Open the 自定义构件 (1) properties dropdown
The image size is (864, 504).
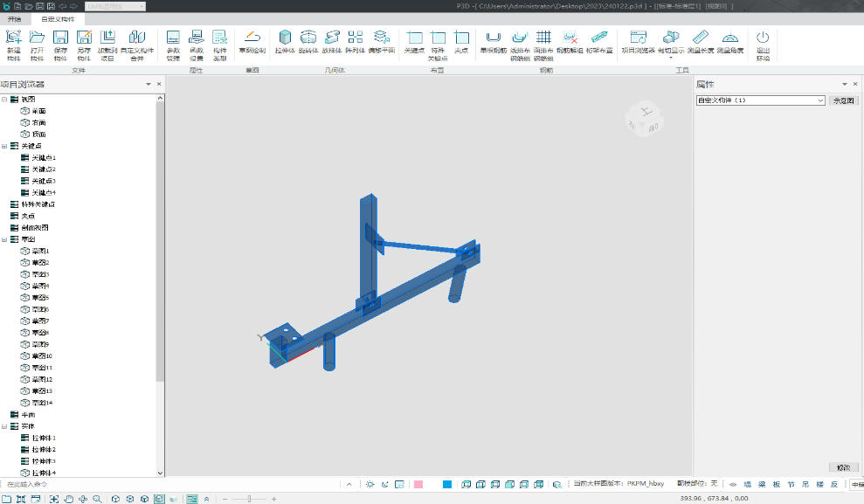click(x=760, y=100)
